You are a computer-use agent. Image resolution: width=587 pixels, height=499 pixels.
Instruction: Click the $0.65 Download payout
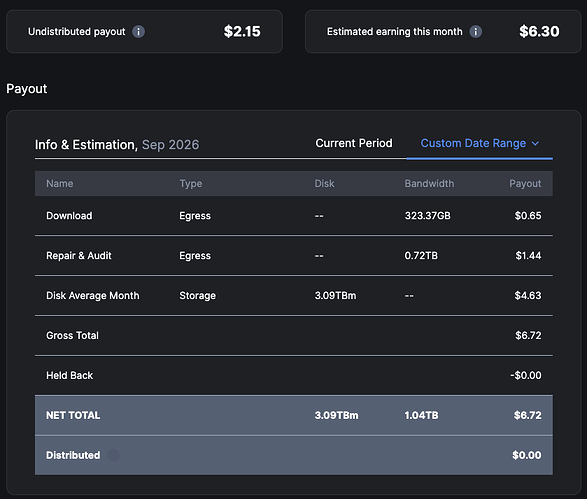527,216
